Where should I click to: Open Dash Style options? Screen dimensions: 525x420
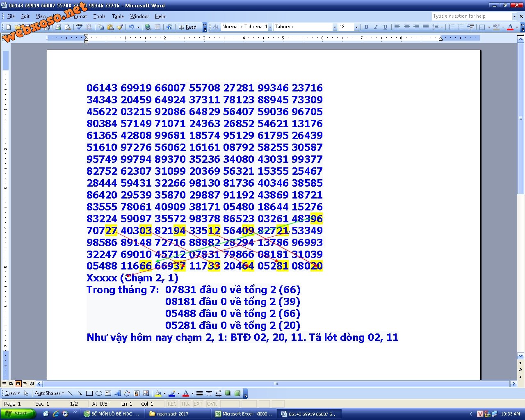pyautogui.click(x=209, y=393)
